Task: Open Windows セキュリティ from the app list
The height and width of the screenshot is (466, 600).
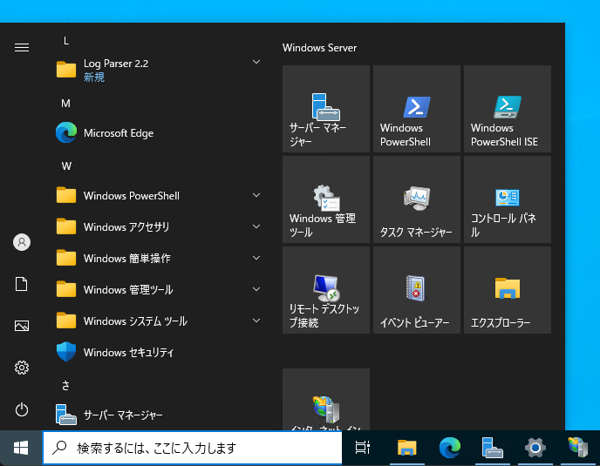Action: pos(159,352)
